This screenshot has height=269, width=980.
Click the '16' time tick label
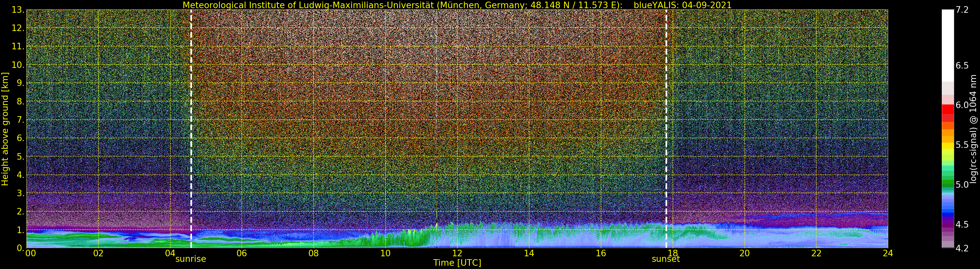[601, 253]
